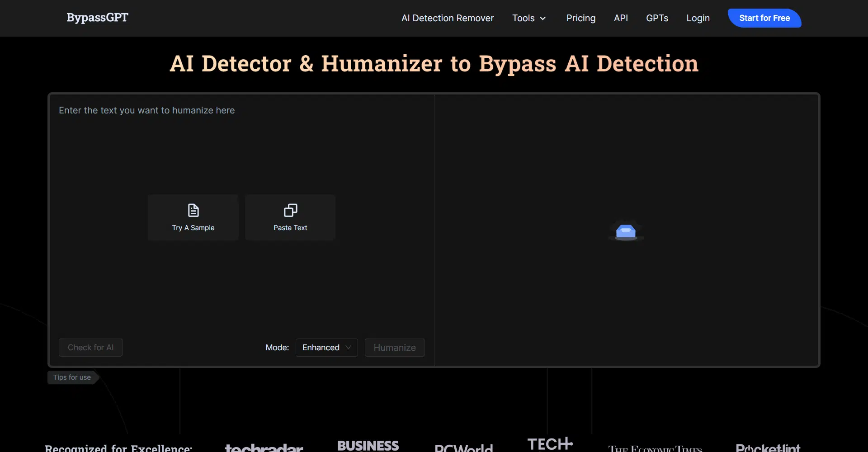Open the GPTs nav link
The height and width of the screenshot is (452, 868).
click(x=657, y=18)
